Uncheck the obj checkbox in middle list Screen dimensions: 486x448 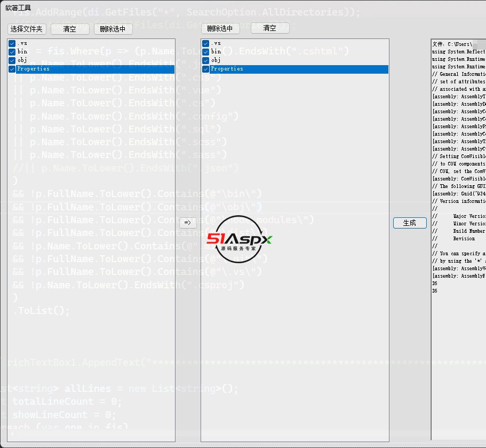[206, 60]
